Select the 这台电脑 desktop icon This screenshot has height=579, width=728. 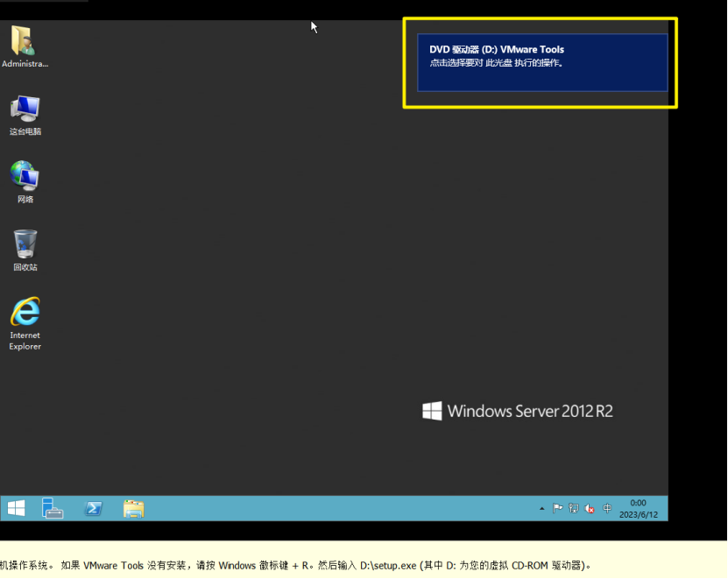click(x=25, y=115)
